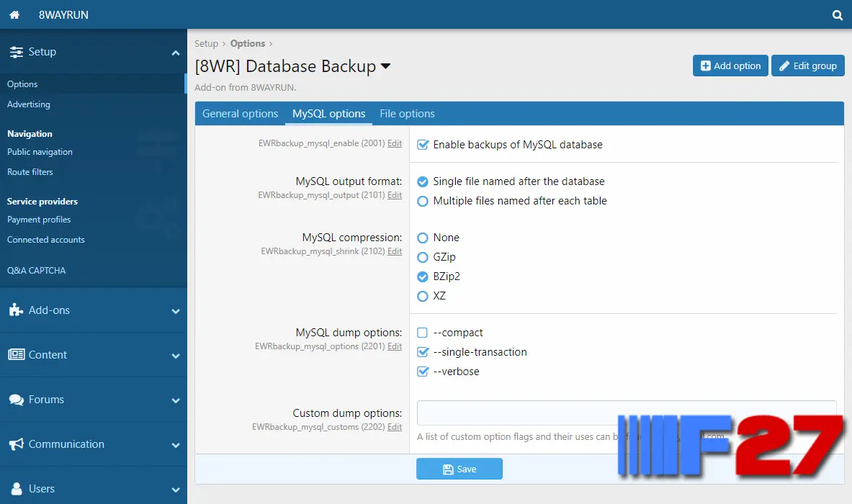Click the MySQL compression label
Image resolution: width=852 pixels, height=504 pixels.
coord(352,238)
